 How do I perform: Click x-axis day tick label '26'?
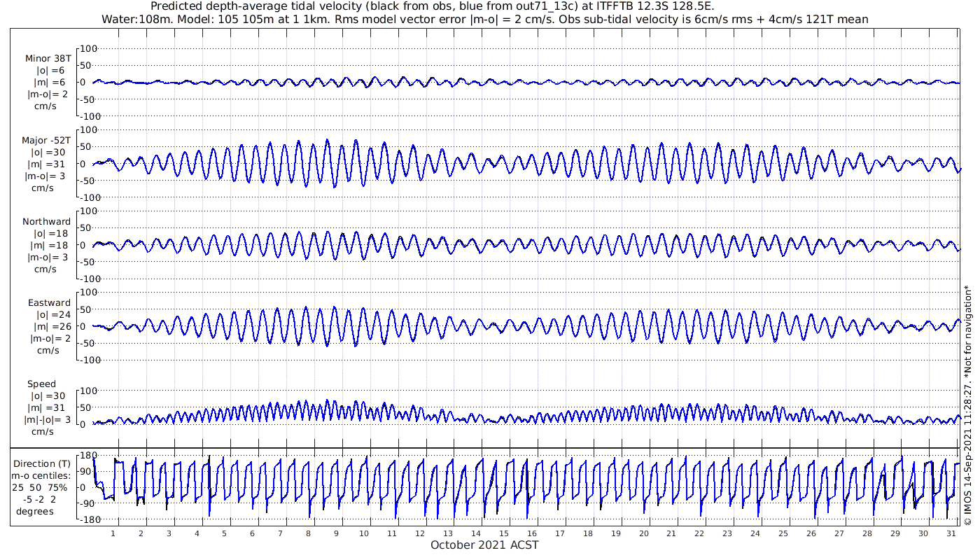811,533
